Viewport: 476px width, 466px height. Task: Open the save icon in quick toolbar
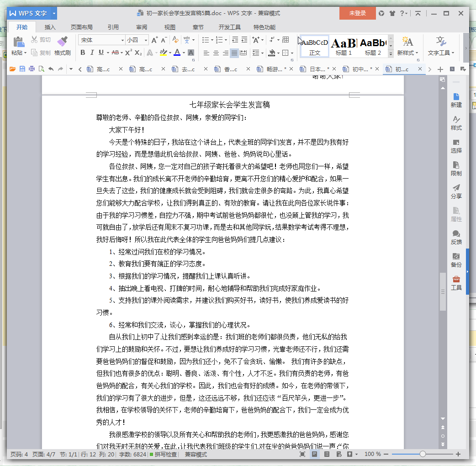tap(22, 69)
